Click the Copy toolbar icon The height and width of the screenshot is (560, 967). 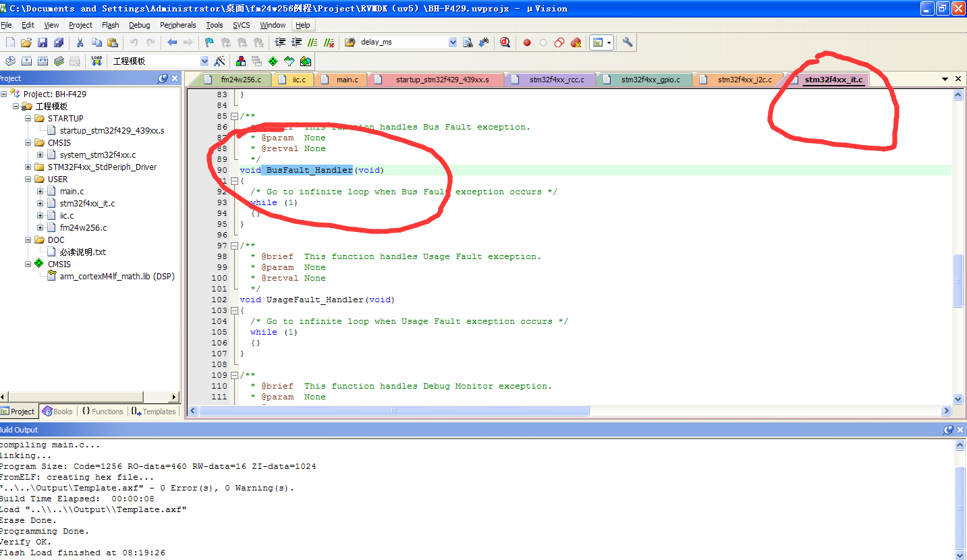pos(96,43)
